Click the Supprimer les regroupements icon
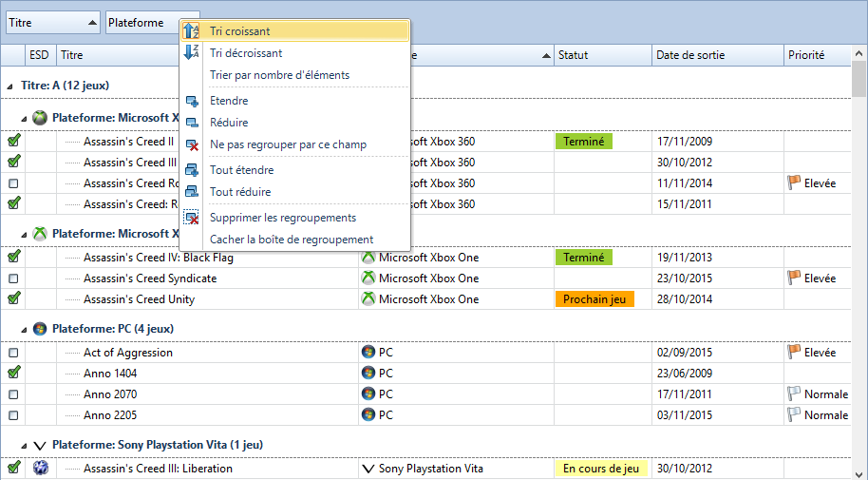The width and height of the screenshot is (868, 480). point(192,218)
